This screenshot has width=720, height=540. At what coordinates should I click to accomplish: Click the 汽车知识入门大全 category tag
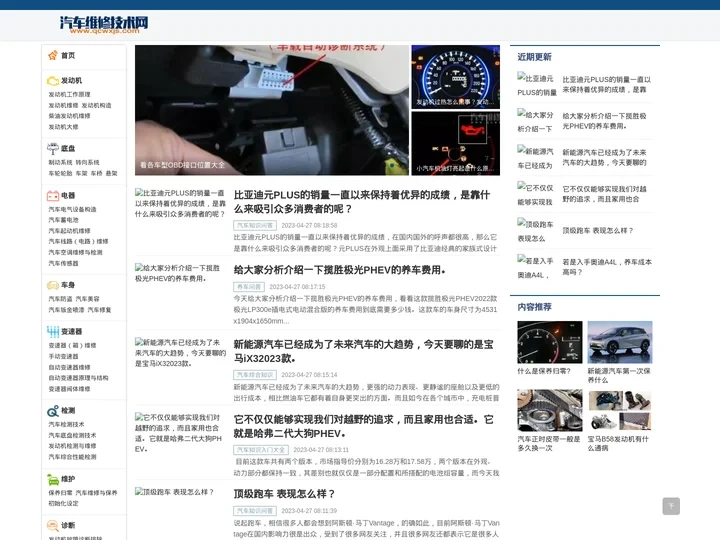[261, 450]
